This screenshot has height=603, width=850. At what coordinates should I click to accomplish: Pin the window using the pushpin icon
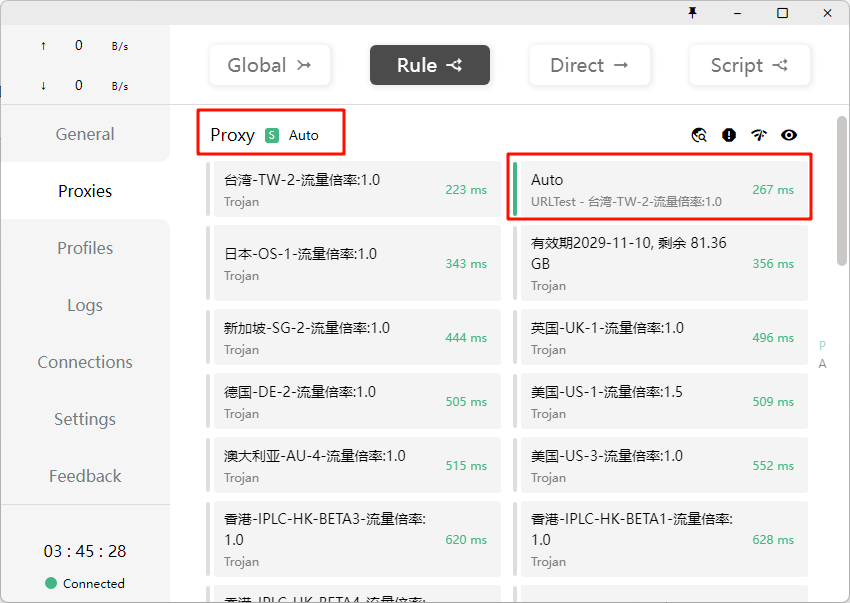[692, 13]
